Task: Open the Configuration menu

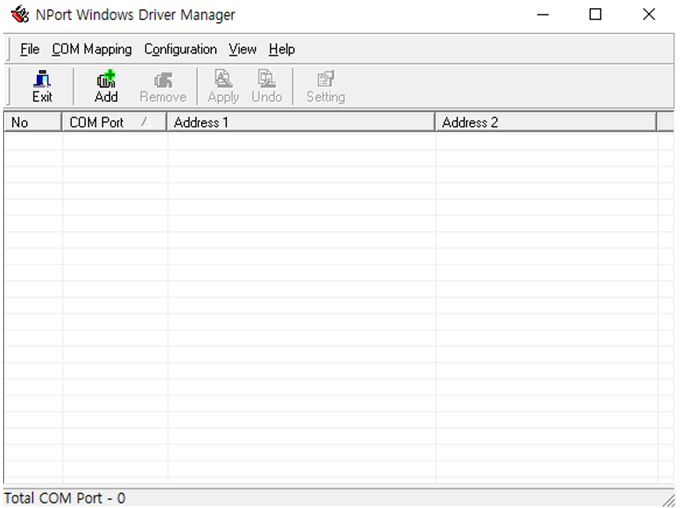Action: tap(180, 49)
